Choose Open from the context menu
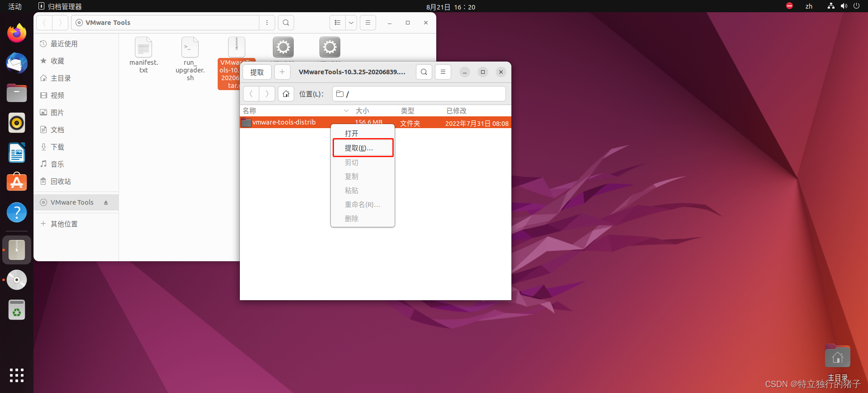This screenshot has height=393, width=868. (363, 134)
